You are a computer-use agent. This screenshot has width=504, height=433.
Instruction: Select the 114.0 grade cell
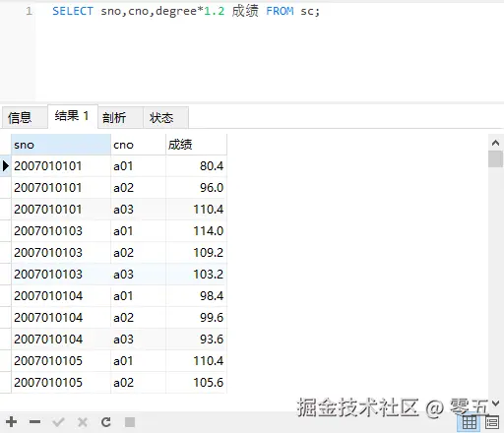point(196,231)
